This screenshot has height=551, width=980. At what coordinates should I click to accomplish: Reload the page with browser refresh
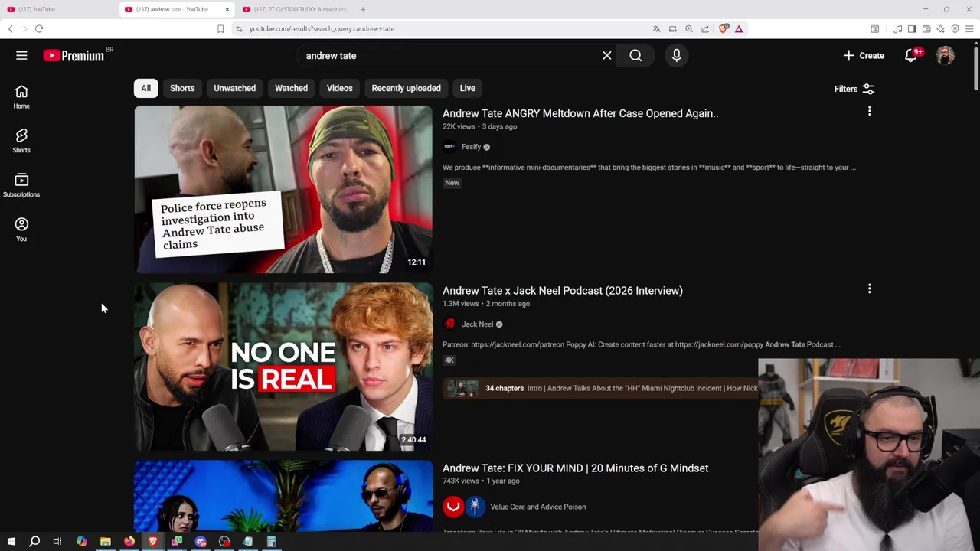coord(39,29)
